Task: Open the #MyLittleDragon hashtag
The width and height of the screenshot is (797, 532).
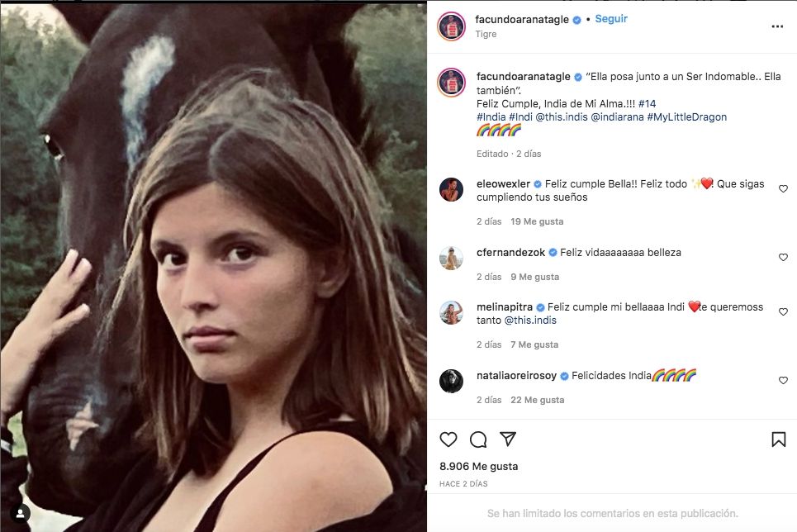Action: 687,117
